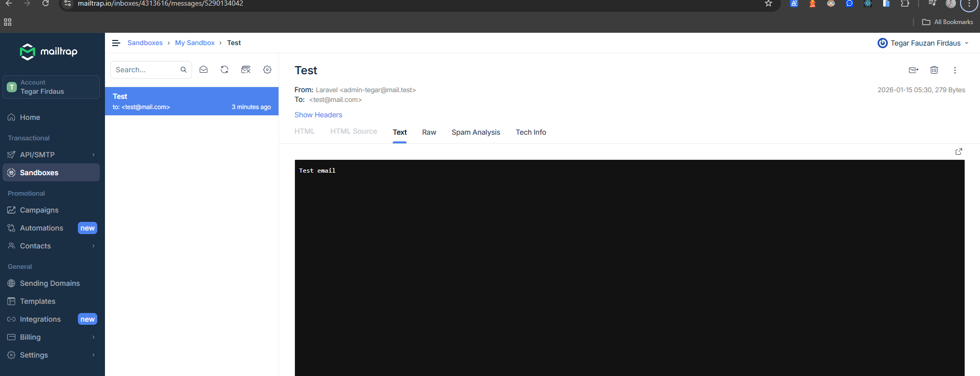The image size is (980, 376).
Task: Refresh the inbox message list
Action: (224, 70)
